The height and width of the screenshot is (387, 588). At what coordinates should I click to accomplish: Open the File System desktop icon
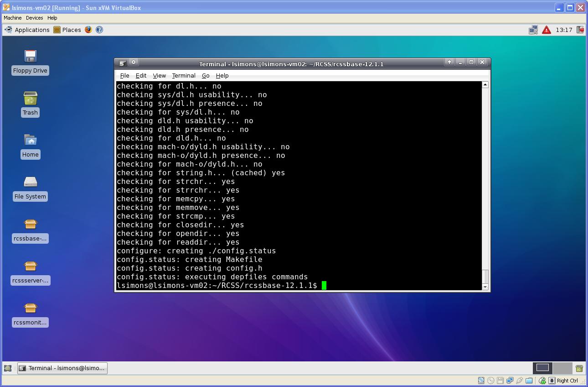30,183
